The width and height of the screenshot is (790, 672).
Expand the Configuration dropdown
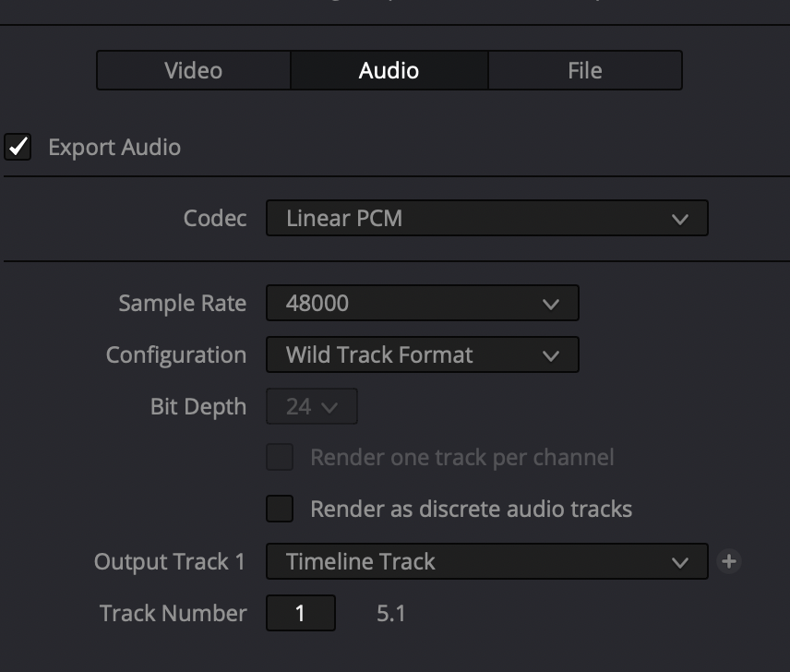[422, 354]
